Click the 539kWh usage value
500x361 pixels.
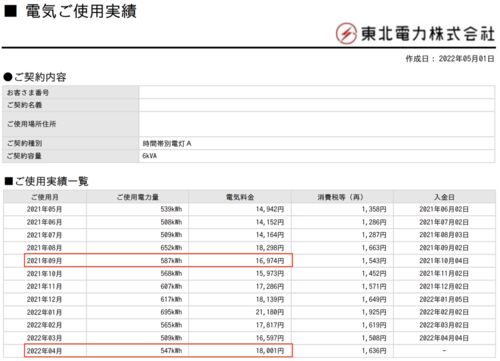(171, 209)
